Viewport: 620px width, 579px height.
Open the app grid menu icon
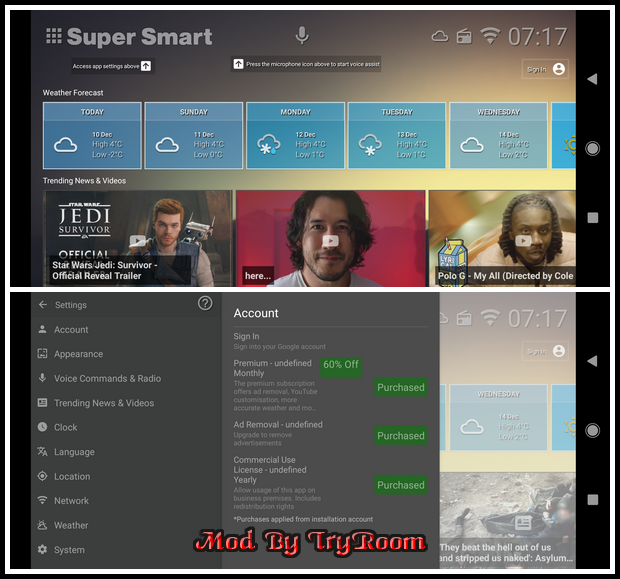pos(54,36)
